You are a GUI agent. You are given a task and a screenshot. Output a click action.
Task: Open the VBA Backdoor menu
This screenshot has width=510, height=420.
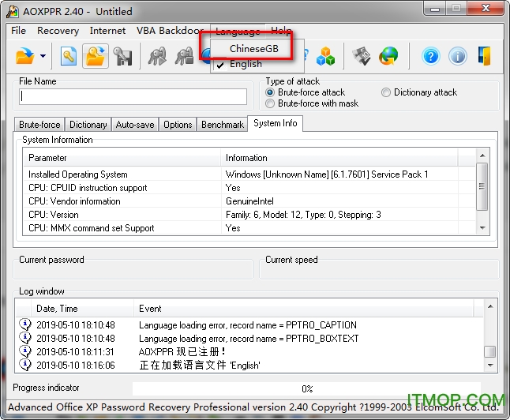[x=168, y=31]
